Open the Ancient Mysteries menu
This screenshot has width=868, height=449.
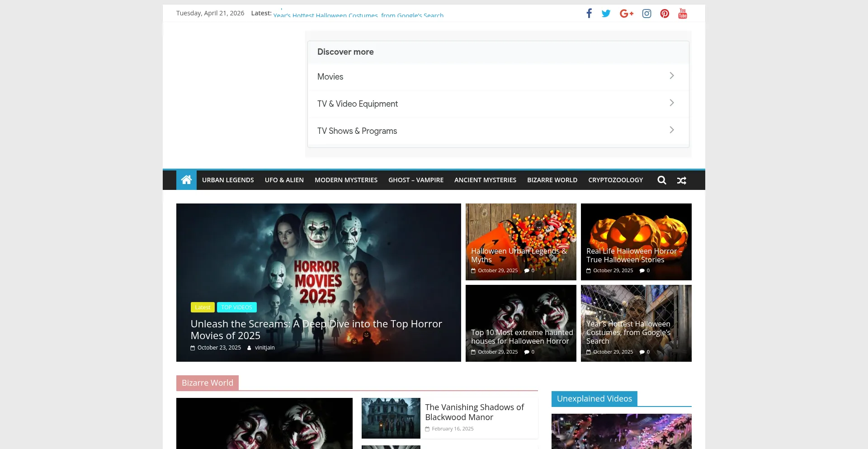coord(485,180)
